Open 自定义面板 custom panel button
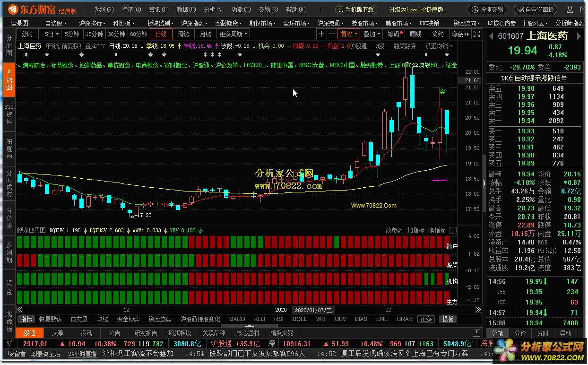 click(x=535, y=9)
